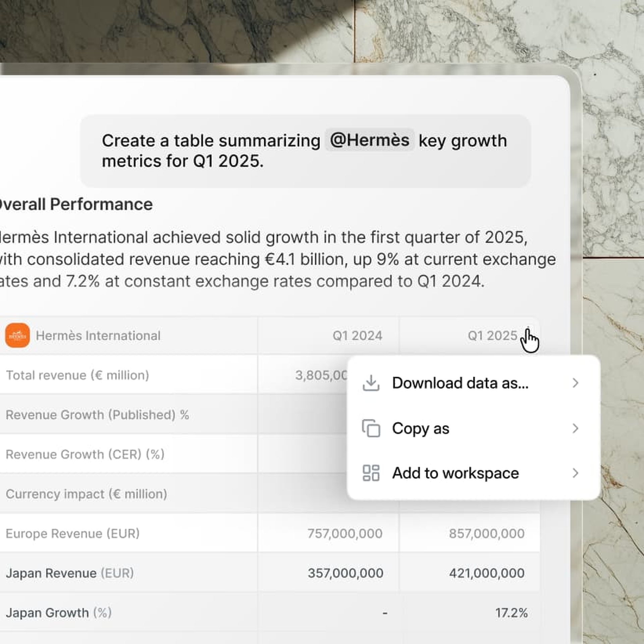The width and height of the screenshot is (644, 644).
Task: Click the Overall Performance heading
Action: coord(75,204)
